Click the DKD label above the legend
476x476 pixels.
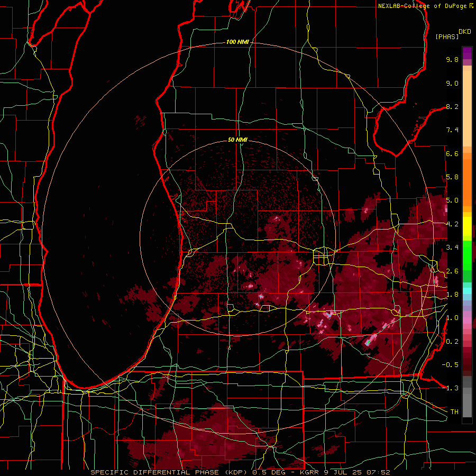coord(465,32)
